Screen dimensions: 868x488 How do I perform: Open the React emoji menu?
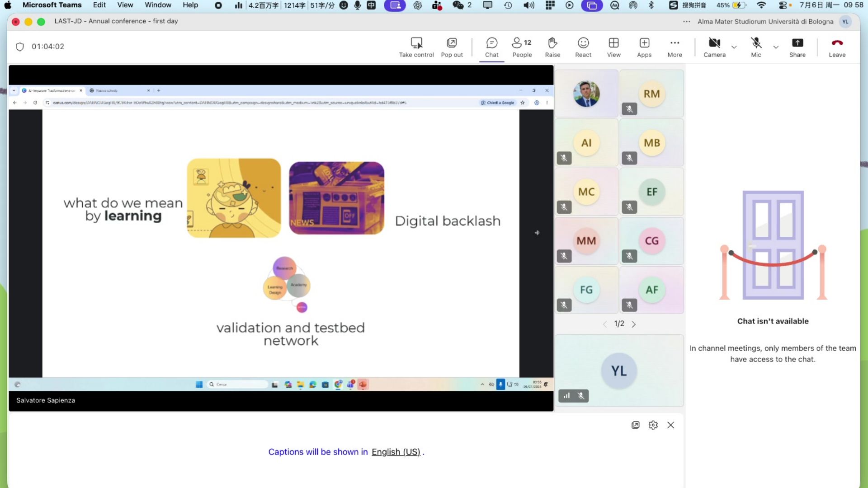[583, 47]
